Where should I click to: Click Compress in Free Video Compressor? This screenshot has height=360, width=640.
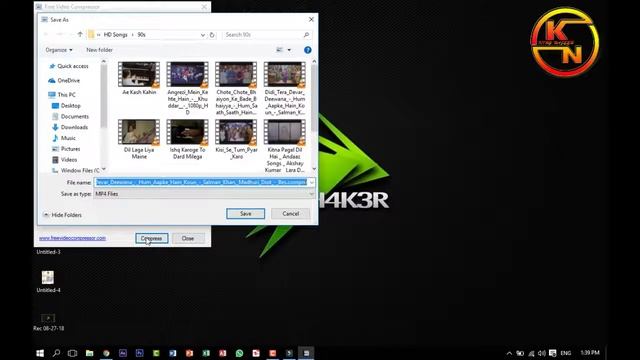pos(151,238)
